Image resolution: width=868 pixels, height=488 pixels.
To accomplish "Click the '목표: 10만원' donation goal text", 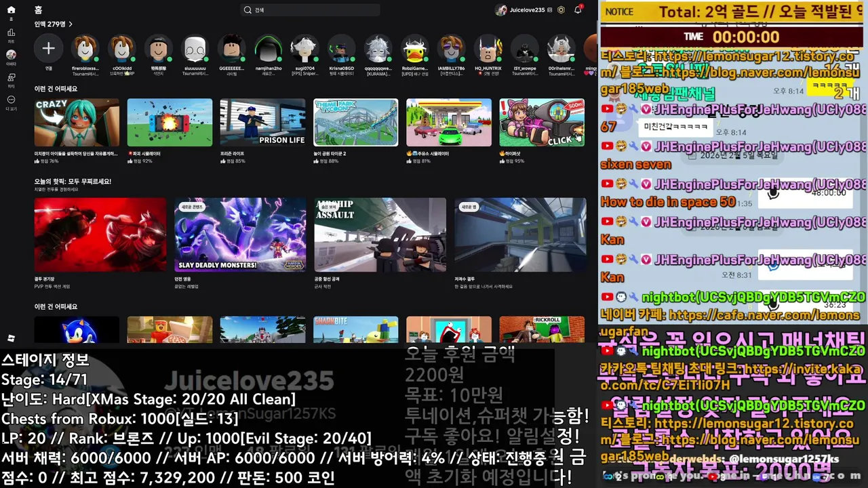I will 454,394.
